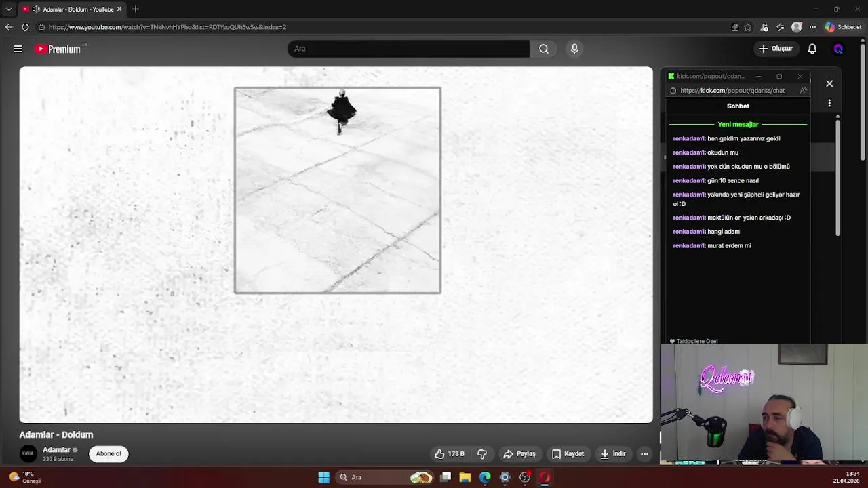Click the YouTube search magnifier button
The width and height of the screenshot is (868, 488).
(x=544, y=49)
